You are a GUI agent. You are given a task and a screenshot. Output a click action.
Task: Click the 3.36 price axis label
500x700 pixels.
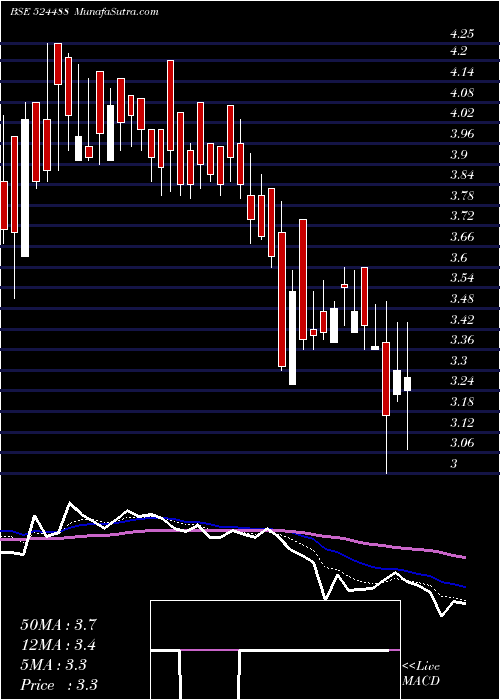[x=462, y=340]
